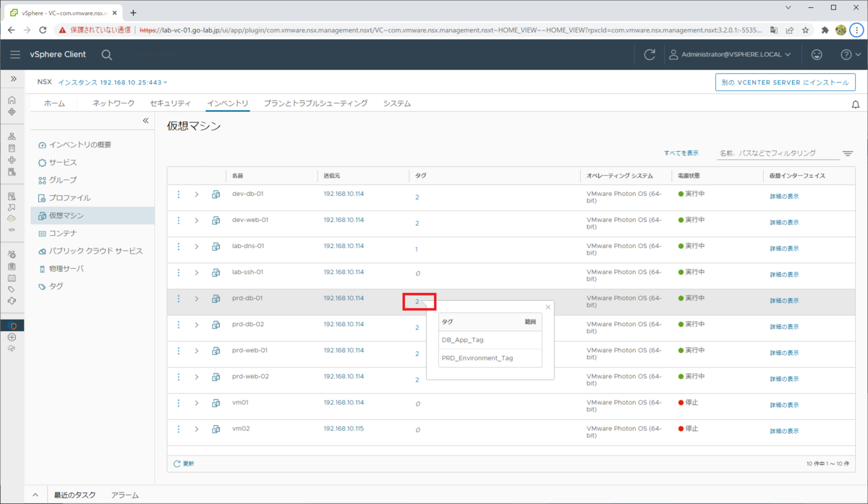Expand the lab-ssh-01 row
The image size is (868, 504).
pyautogui.click(x=196, y=273)
